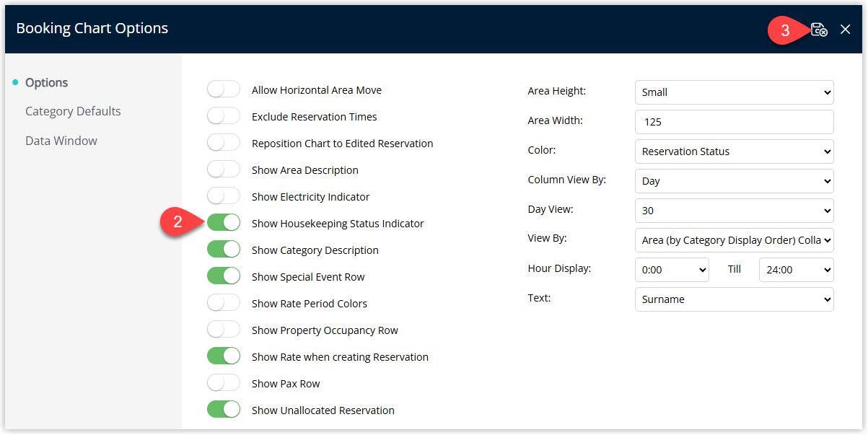Enable Show Rate Period Colors

224,303
